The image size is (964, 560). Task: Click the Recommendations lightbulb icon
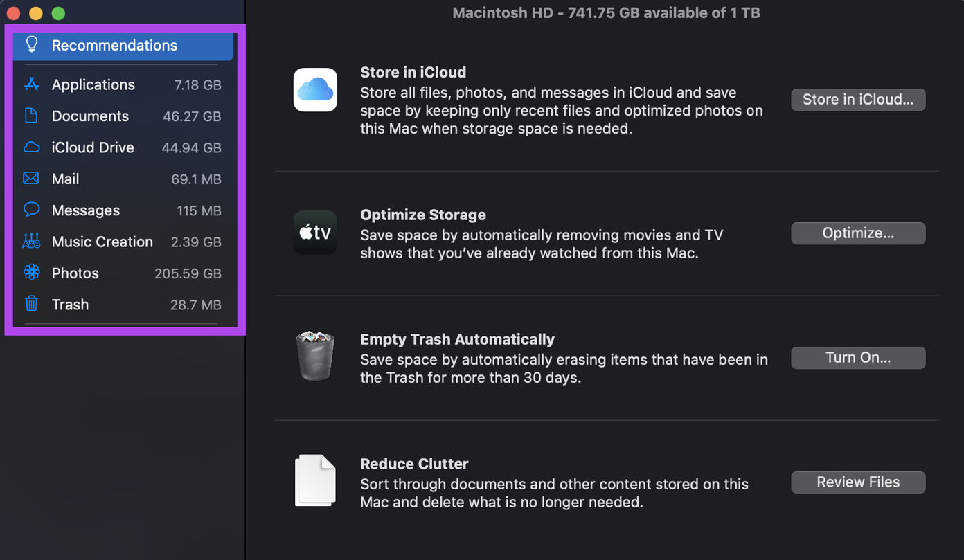pos(31,45)
